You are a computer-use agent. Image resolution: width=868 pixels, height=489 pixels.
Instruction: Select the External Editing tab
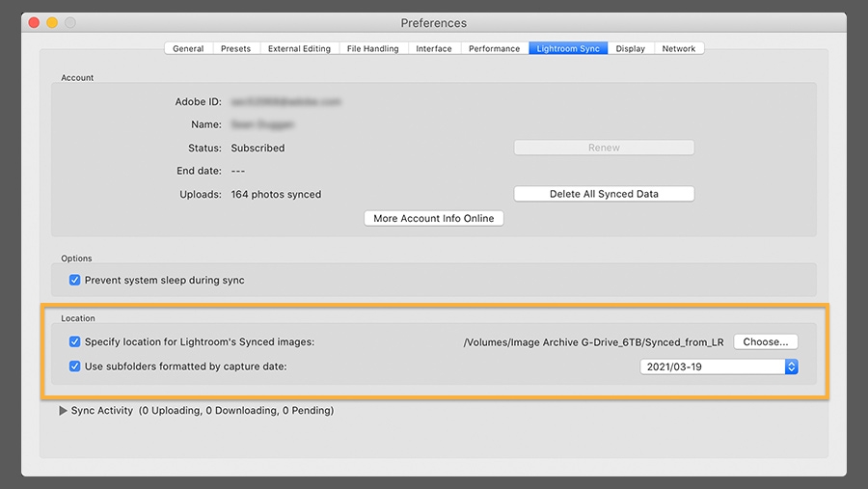(300, 49)
